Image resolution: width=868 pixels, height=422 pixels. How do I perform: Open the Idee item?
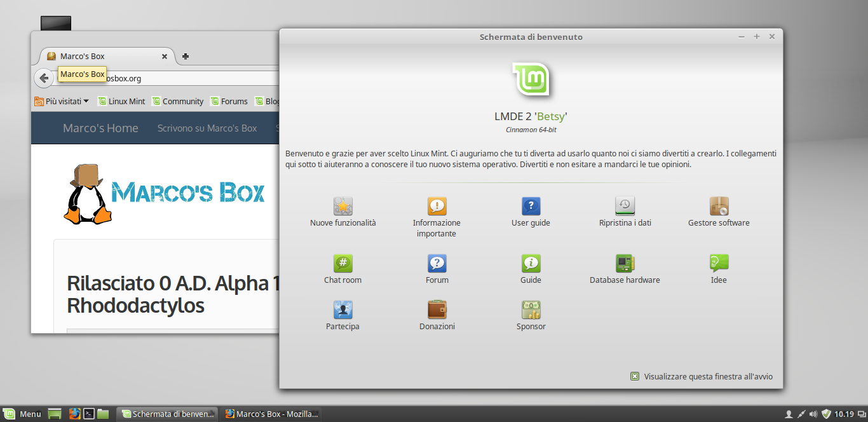719,269
